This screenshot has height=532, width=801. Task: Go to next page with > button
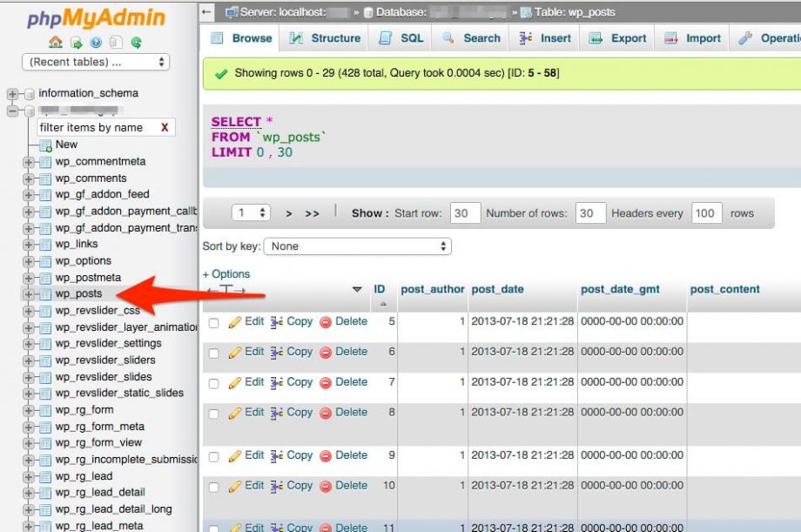[289, 213]
